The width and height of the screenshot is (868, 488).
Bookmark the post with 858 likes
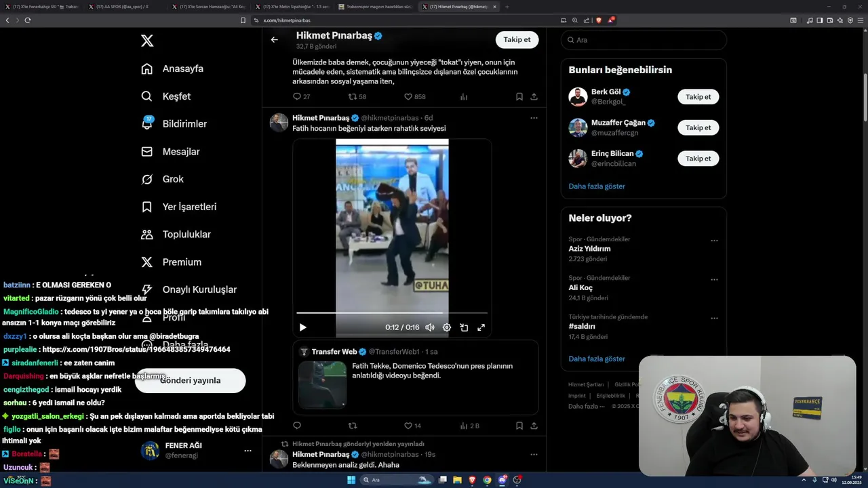coord(519,97)
